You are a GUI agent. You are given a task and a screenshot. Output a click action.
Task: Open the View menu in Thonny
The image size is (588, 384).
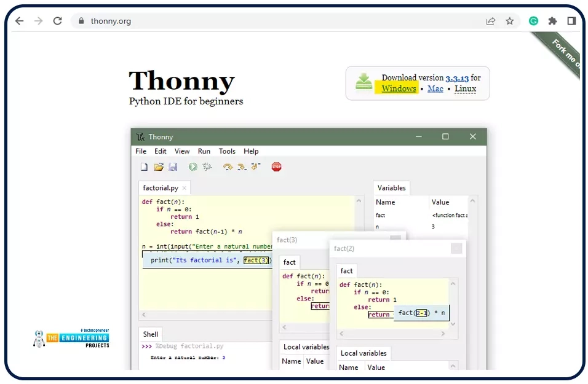pos(182,151)
